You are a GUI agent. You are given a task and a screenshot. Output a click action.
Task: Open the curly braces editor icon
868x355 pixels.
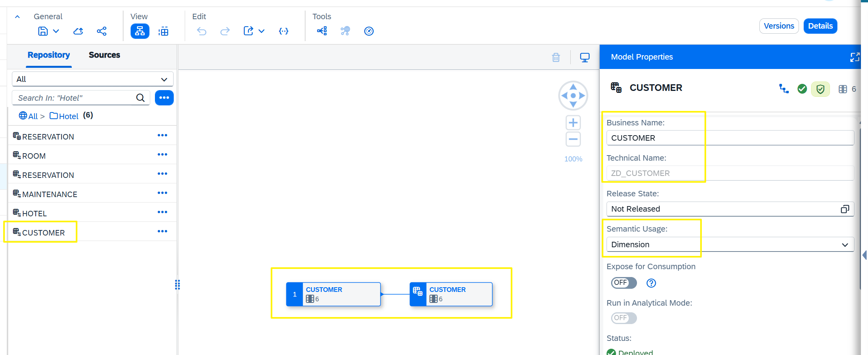284,31
